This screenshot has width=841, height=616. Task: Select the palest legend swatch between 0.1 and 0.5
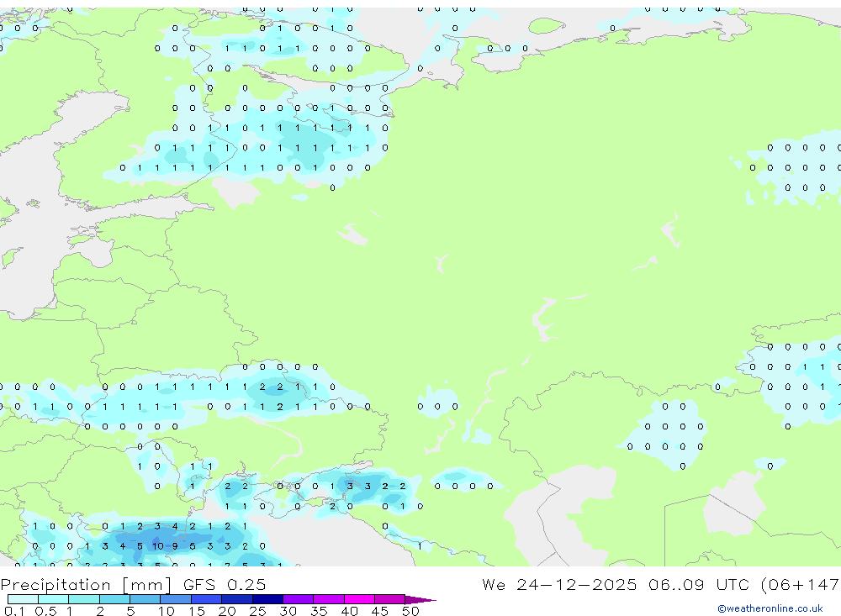[x=23, y=599]
